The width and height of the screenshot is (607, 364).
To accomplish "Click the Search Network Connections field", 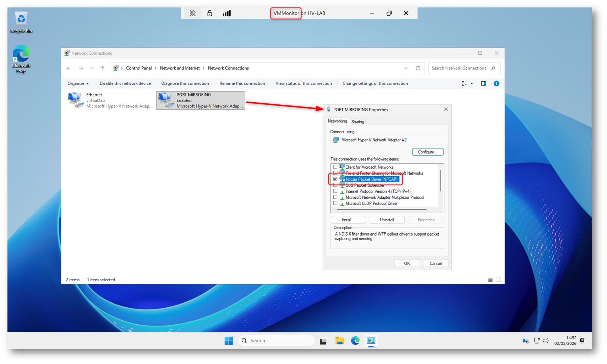I will (x=460, y=68).
